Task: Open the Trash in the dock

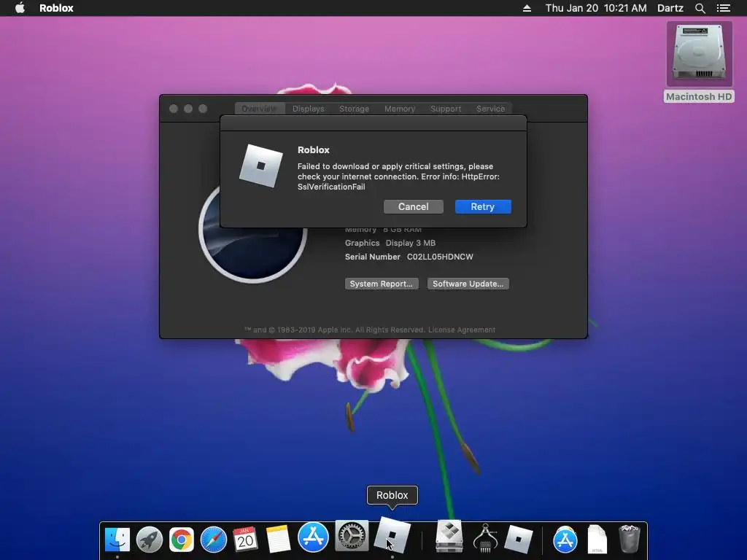Action: 629,539
